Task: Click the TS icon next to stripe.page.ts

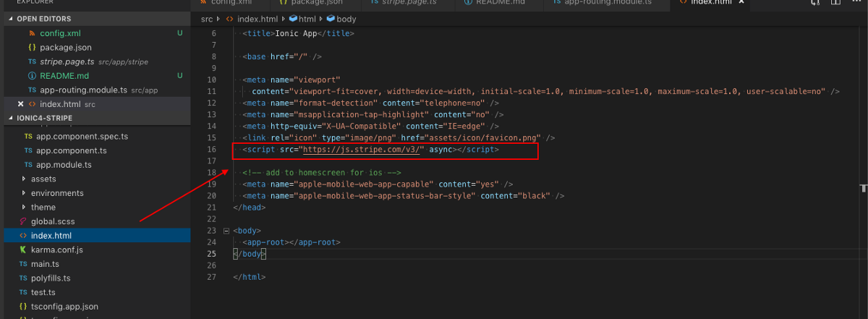Action: click(32, 61)
